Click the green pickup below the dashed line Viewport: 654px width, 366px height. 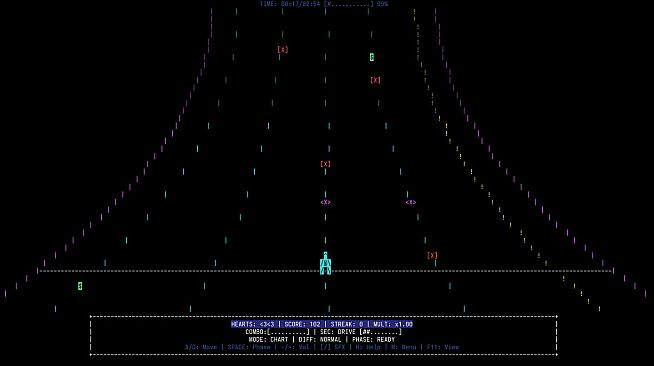click(80, 286)
